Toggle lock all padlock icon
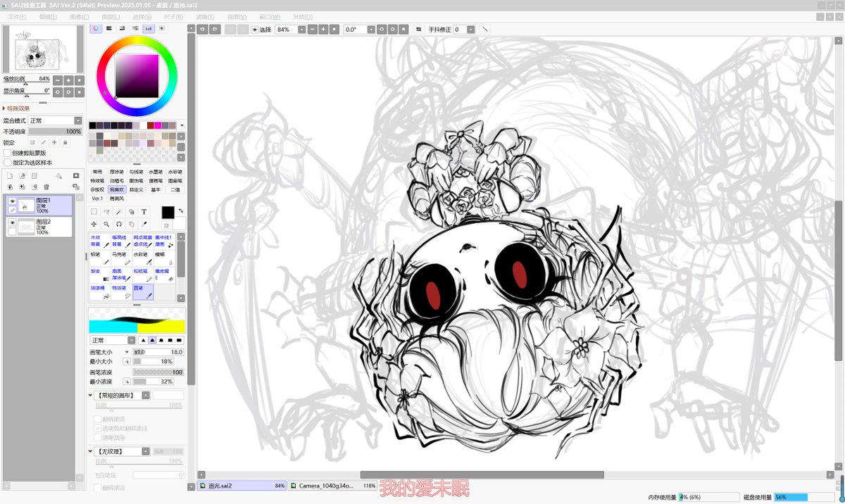Image resolution: width=845 pixels, height=504 pixels. 65,142
